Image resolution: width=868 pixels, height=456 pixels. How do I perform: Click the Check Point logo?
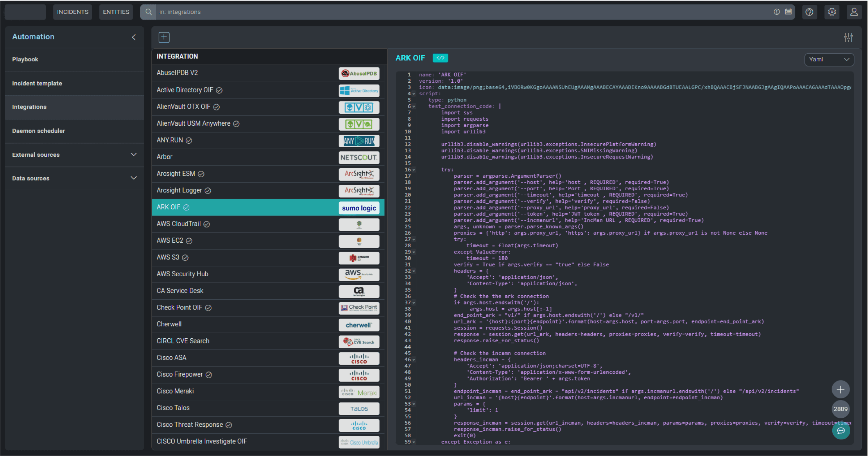coord(359,308)
